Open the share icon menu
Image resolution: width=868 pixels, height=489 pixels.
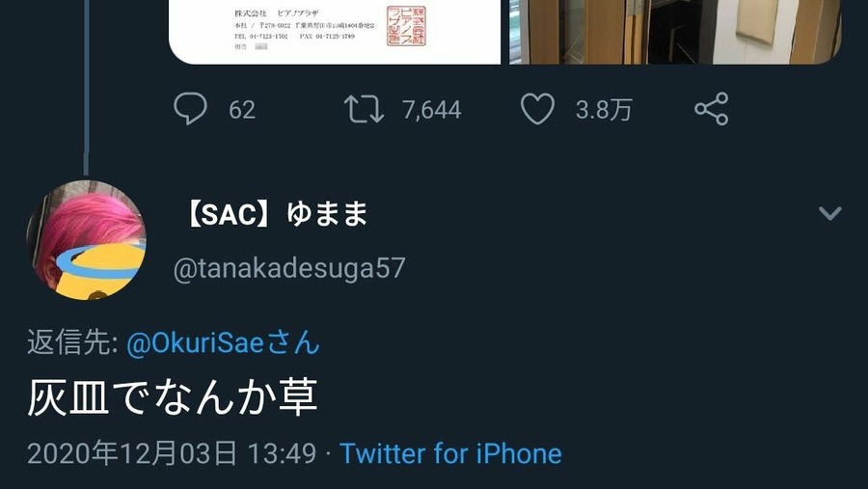click(712, 109)
